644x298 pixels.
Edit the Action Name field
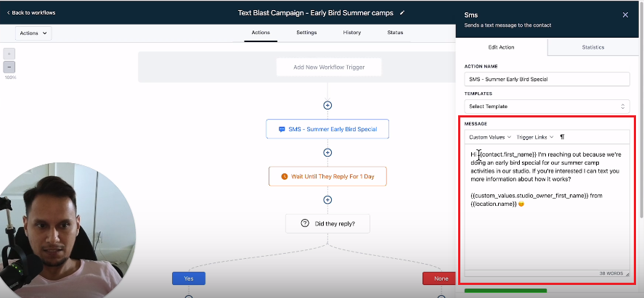[x=547, y=79]
